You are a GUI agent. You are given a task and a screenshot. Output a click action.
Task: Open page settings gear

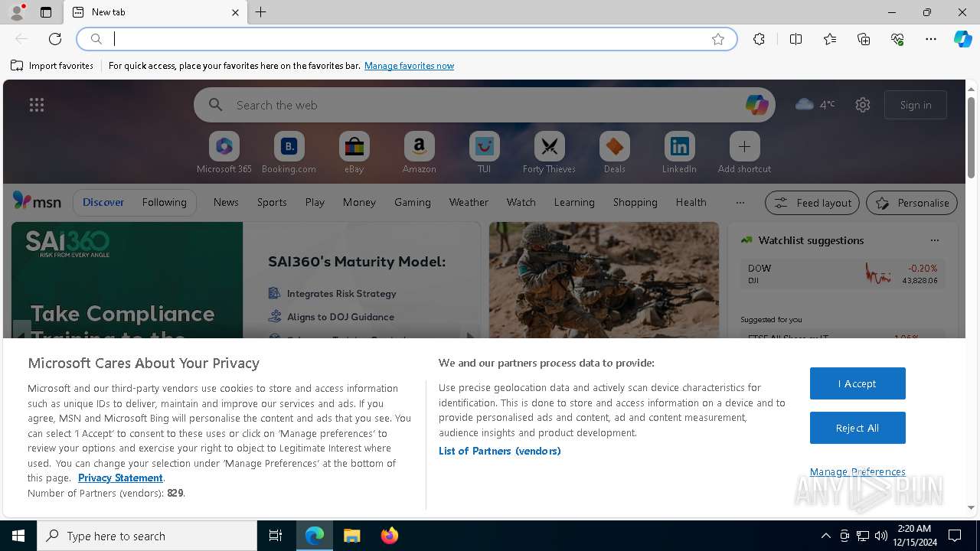pos(863,105)
